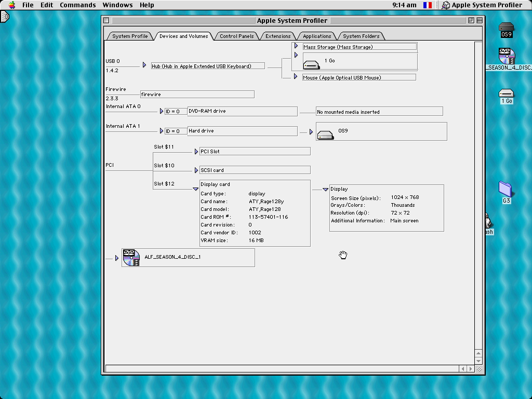
Task: Expand the OS9 volume disclosure triangle
Action: click(311, 132)
